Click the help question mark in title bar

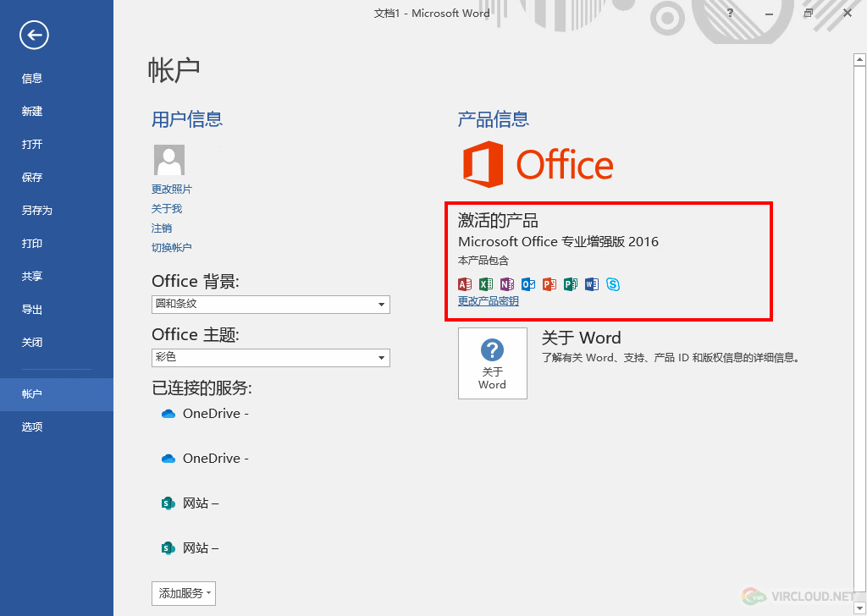click(730, 14)
